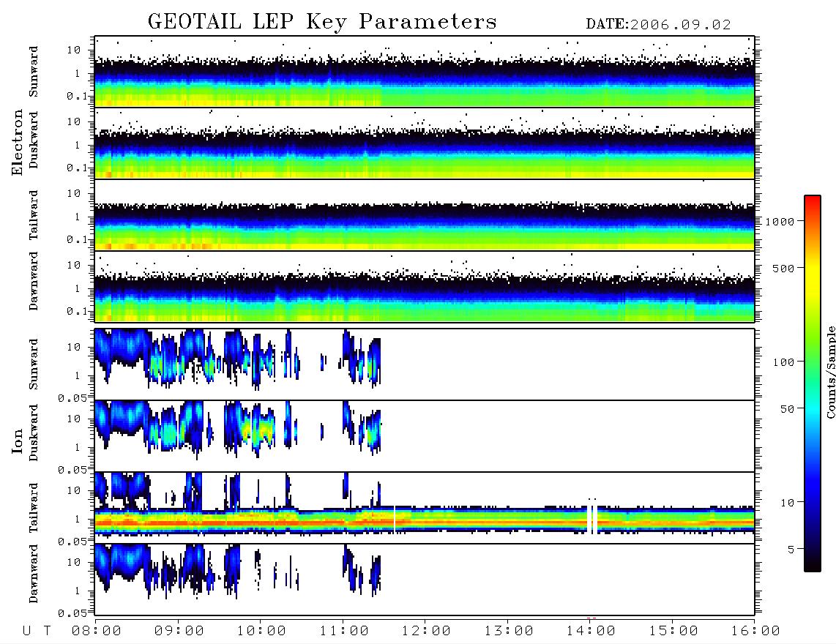Click the 13:00 time tick label

509,631
